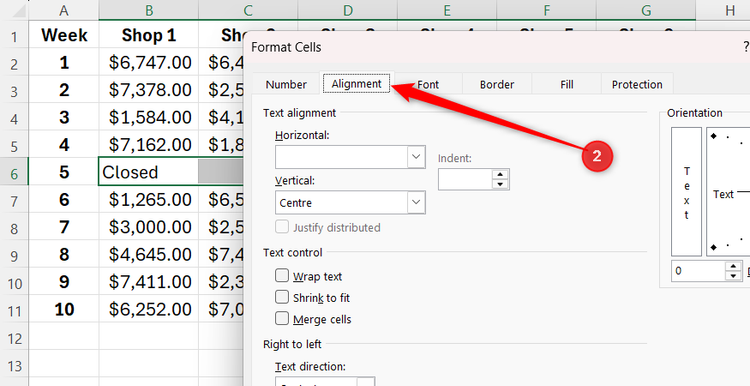The height and width of the screenshot is (386, 750).
Task: Click the Shop 1 header cell
Action: (x=149, y=35)
